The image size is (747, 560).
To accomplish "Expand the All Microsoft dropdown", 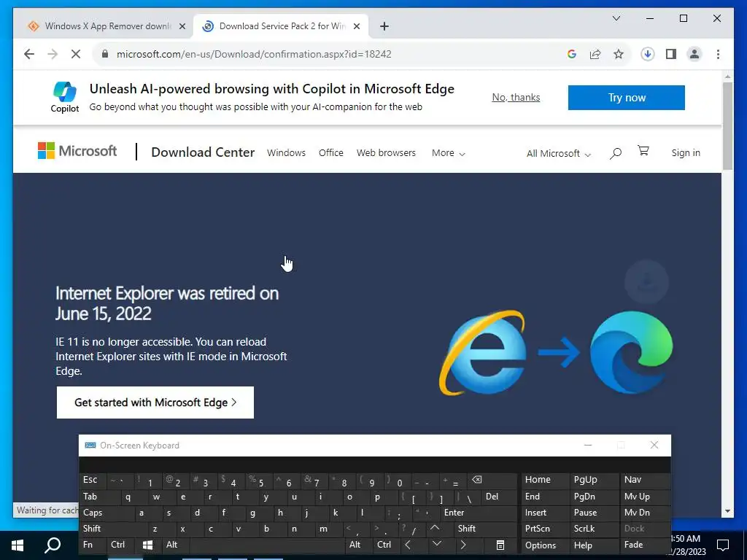I will (x=558, y=153).
